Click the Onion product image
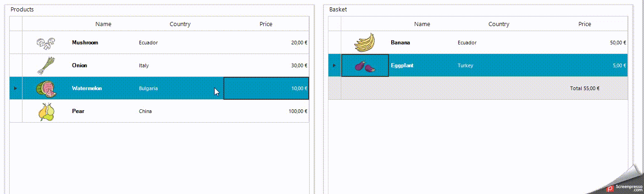The width and height of the screenshot is (644, 194). click(x=46, y=66)
